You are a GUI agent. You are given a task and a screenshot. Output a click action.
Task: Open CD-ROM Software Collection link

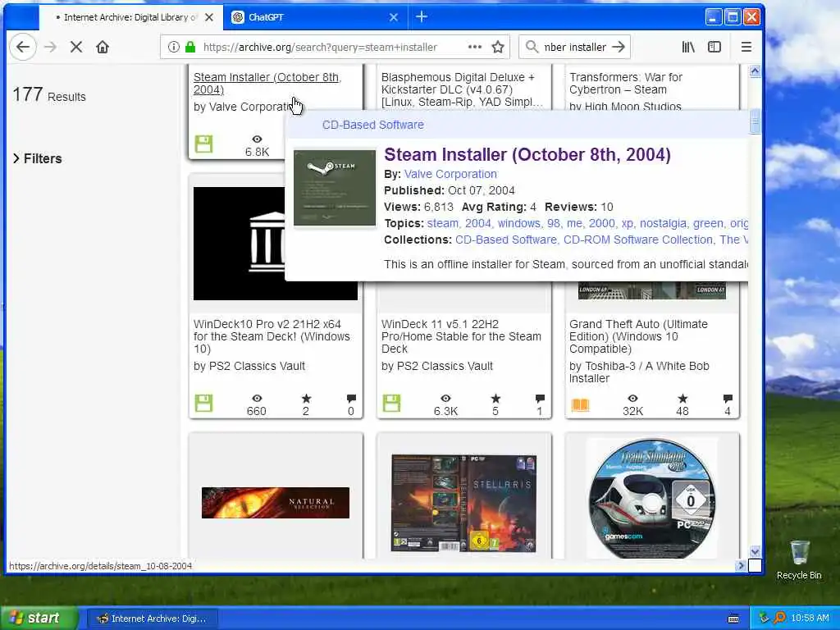tap(637, 240)
